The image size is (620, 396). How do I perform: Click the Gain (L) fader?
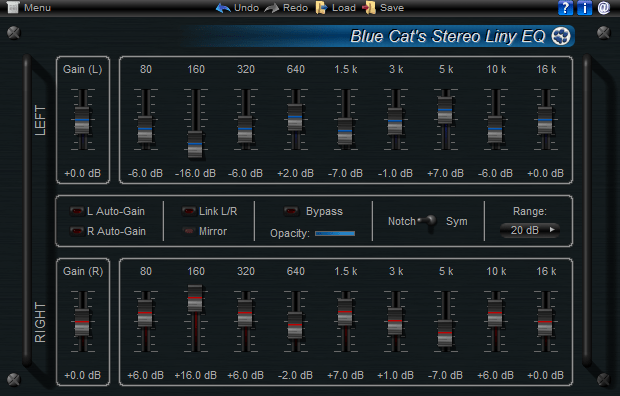pyautogui.click(x=82, y=120)
